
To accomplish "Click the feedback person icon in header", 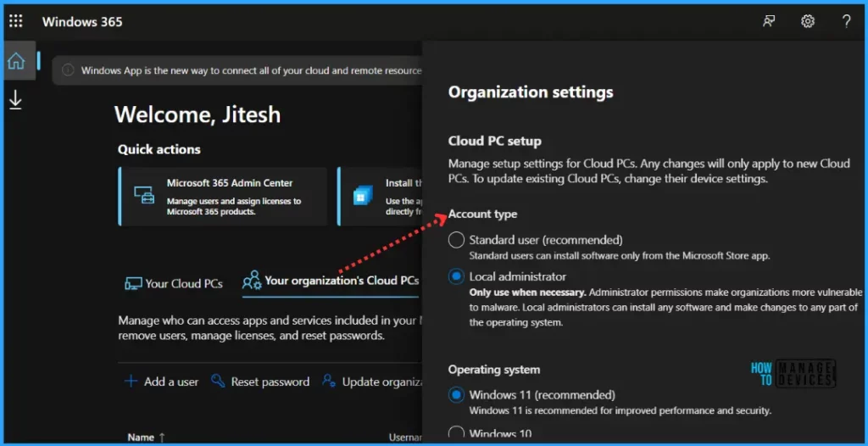I will click(768, 21).
